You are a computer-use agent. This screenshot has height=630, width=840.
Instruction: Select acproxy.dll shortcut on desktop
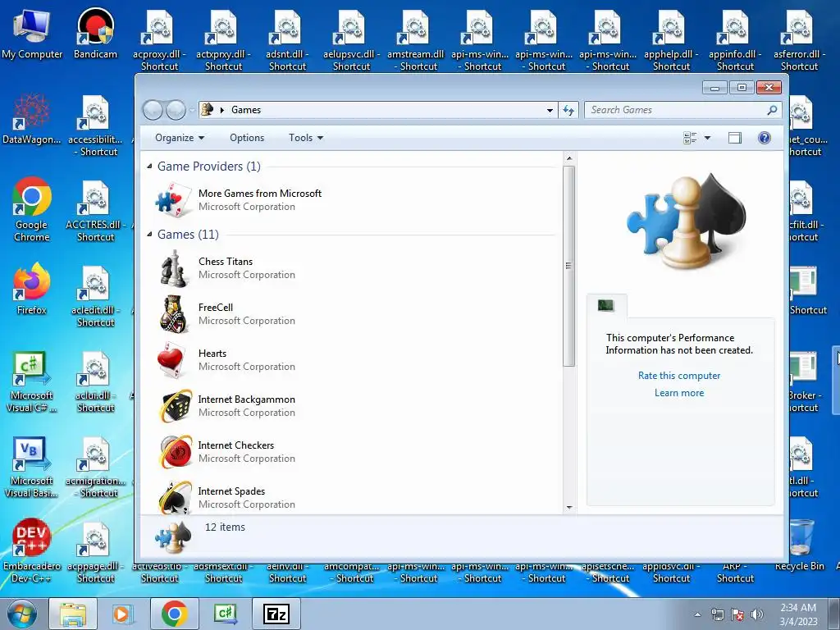click(160, 40)
